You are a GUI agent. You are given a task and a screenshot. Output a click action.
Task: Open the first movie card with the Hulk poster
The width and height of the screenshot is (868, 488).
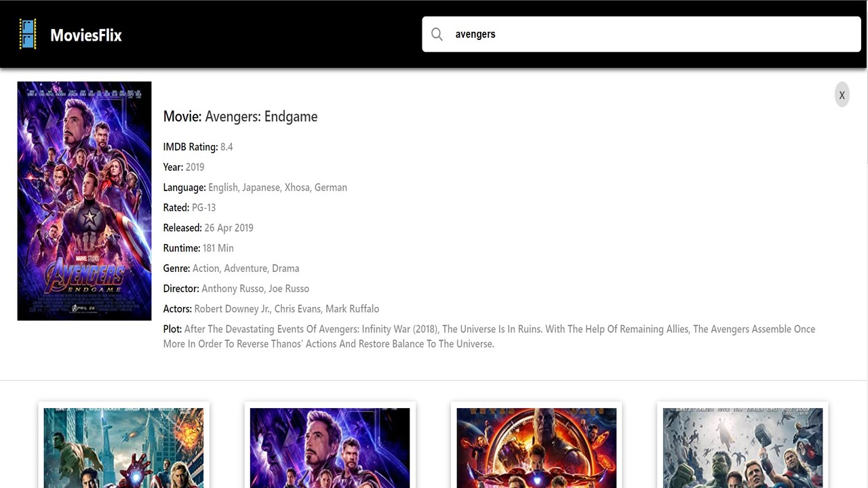123,445
